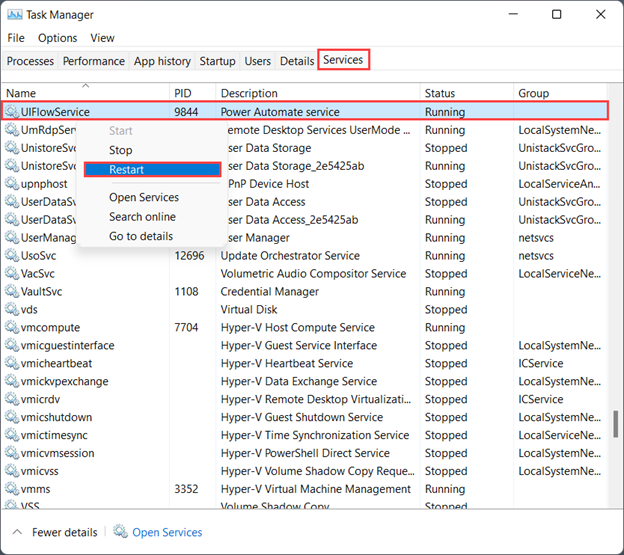
Task: Sort by the Group column header
Action: 560,93
